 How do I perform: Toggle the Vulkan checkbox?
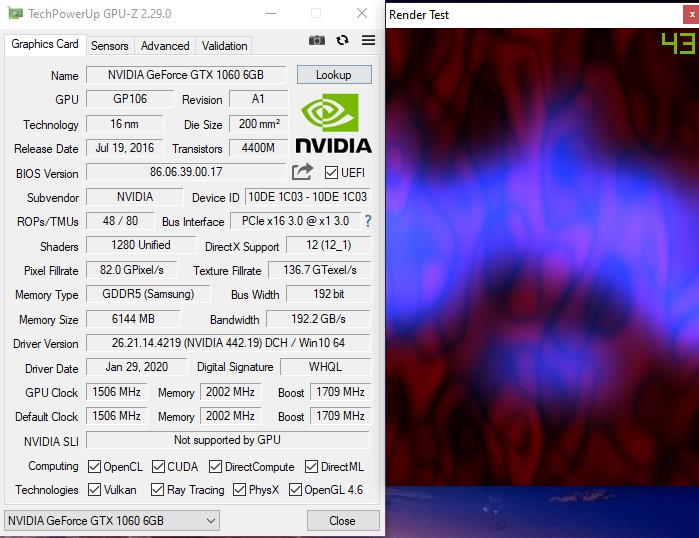pos(94,489)
